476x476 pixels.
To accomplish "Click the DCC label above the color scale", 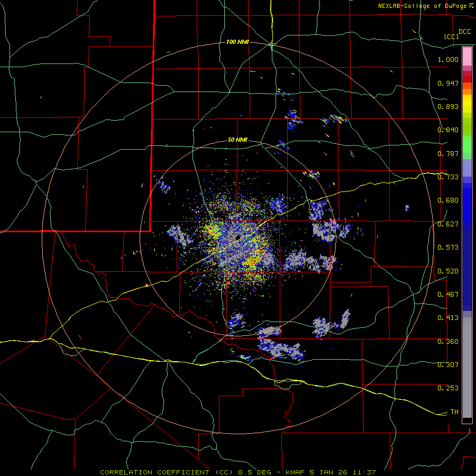I will click(x=465, y=31).
